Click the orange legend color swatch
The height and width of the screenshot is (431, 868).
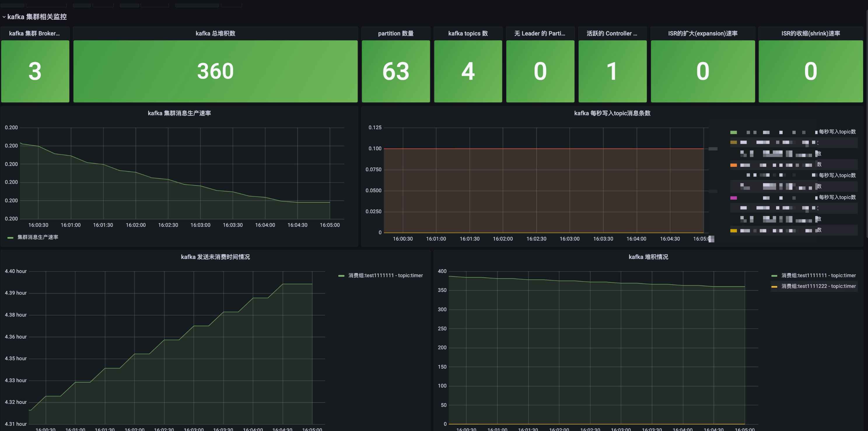click(733, 165)
